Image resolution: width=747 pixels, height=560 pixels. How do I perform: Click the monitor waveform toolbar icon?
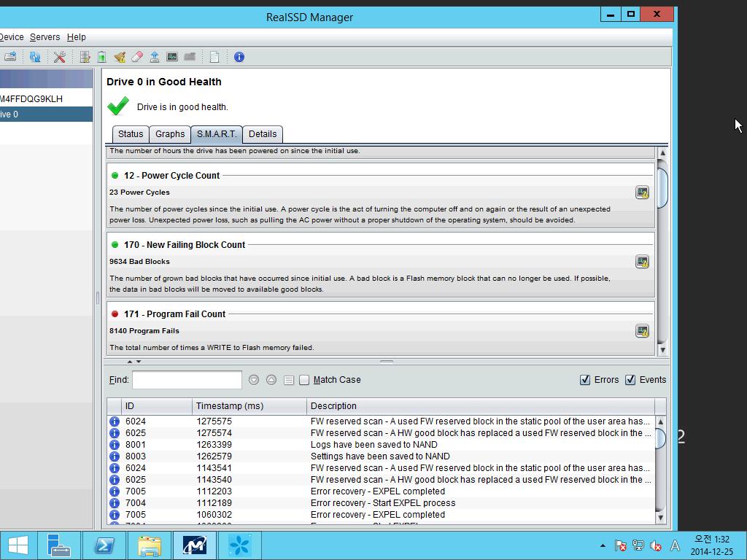pos(172,57)
